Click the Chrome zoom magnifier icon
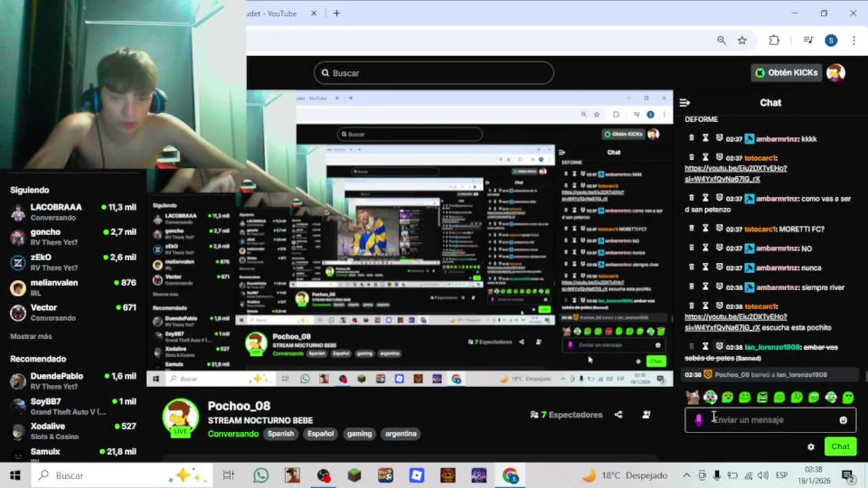The height and width of the screenshot is (488, 868). [722, 41]
